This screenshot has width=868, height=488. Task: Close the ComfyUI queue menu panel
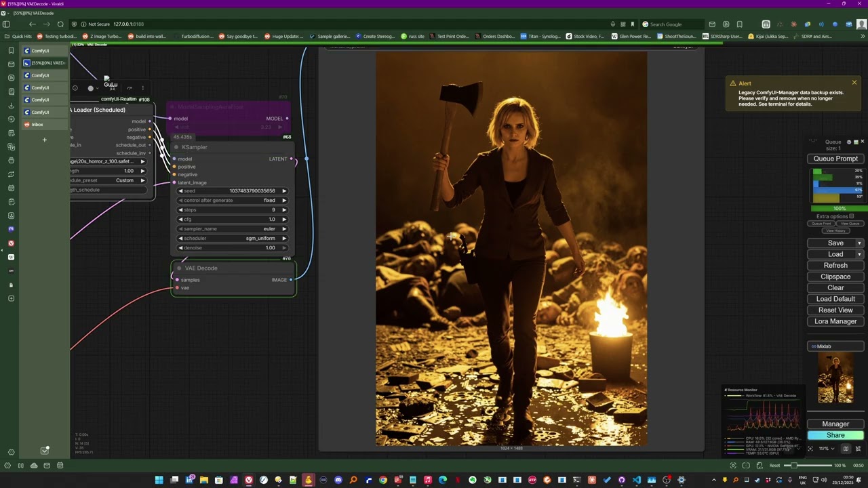862,142
